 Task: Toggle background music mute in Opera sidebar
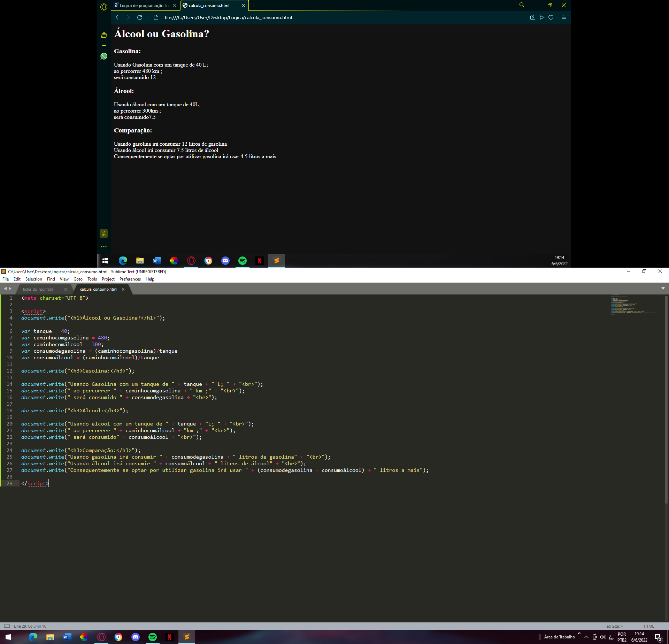pos(104,233)
